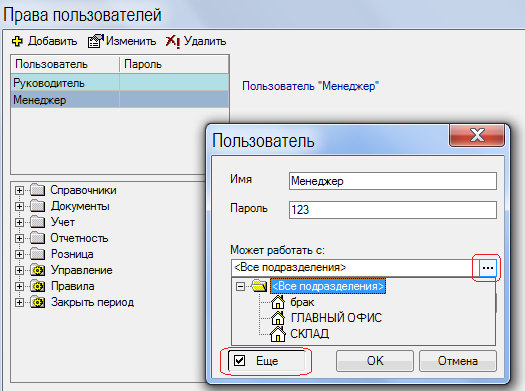
Task: Select the брак department
Action: click(302, 302)
